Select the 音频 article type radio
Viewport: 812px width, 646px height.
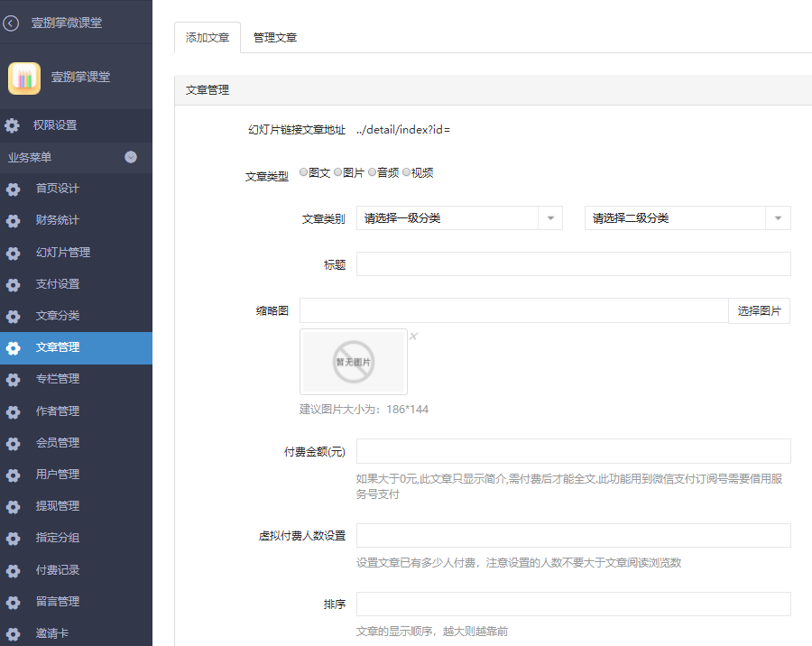pos(373,172)
